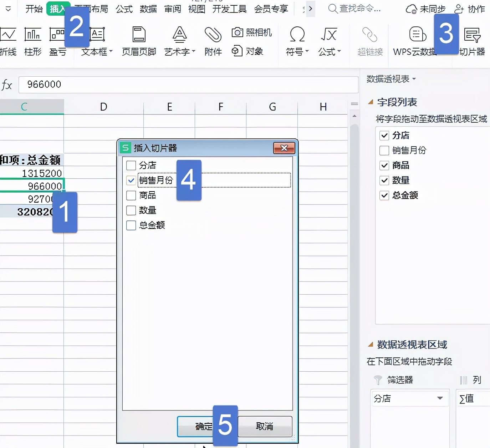
Task: Click the camera (照相机) tool
Action: click(252, 32)
